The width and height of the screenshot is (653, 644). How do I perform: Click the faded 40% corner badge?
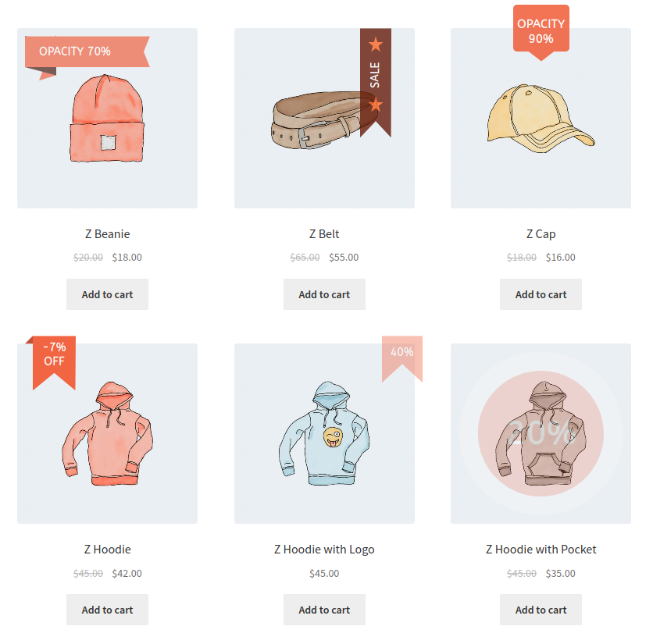pyautogui.click(x=402, y=359)
